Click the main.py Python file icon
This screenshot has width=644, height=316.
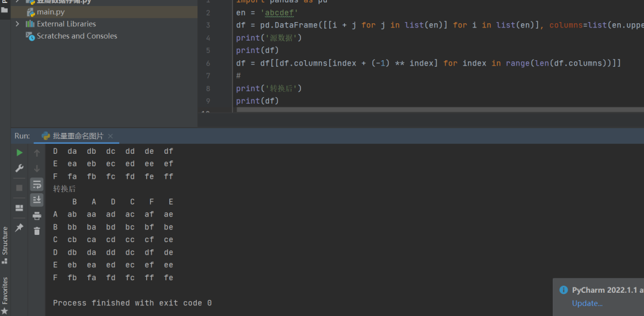(31, 12)
